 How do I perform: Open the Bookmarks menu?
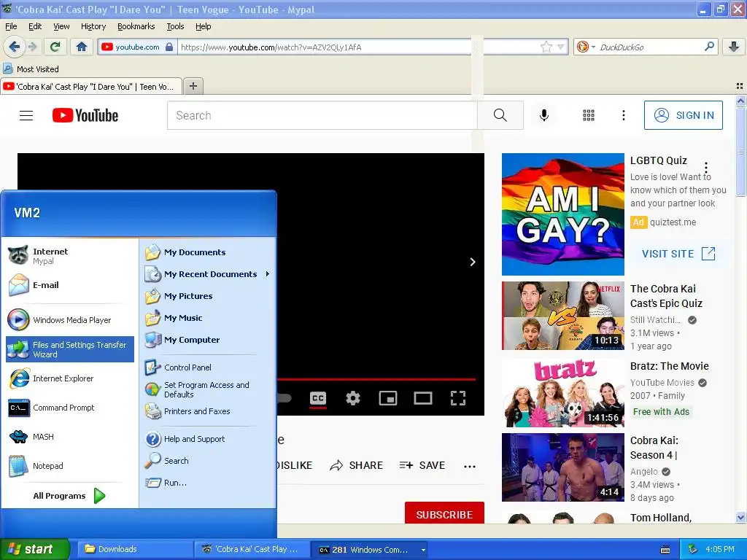click(136, 26)
